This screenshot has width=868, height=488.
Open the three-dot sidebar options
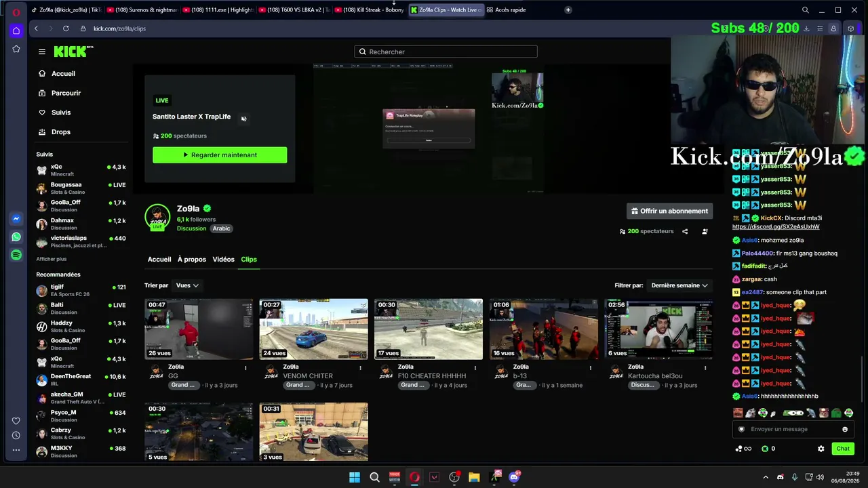pos(16,449)
